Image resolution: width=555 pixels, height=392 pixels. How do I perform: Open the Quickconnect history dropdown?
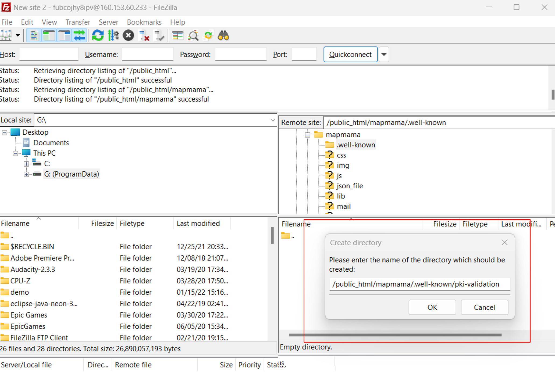384,54
